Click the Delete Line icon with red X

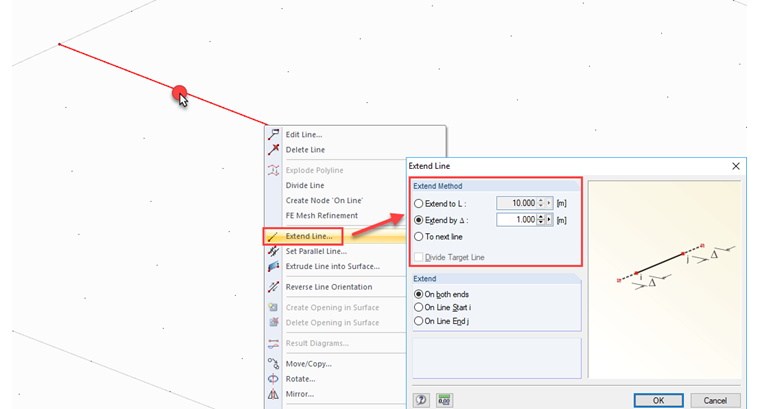(273, 149)
